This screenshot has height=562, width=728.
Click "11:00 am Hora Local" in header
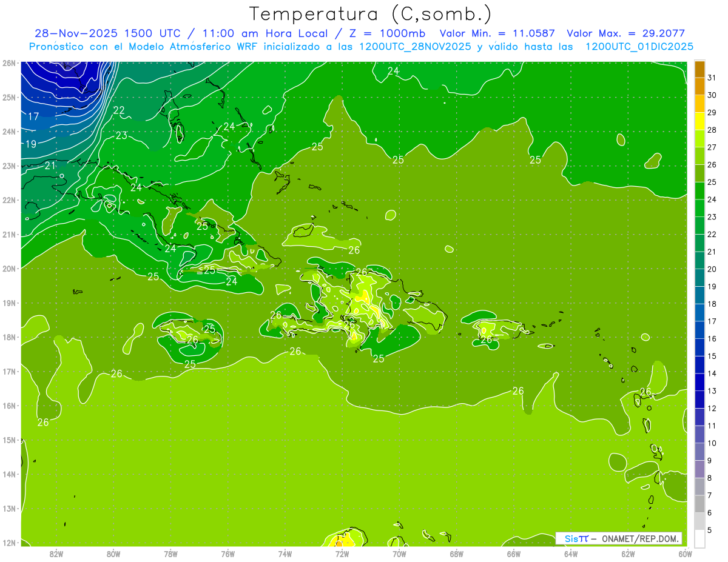point(264,33)
